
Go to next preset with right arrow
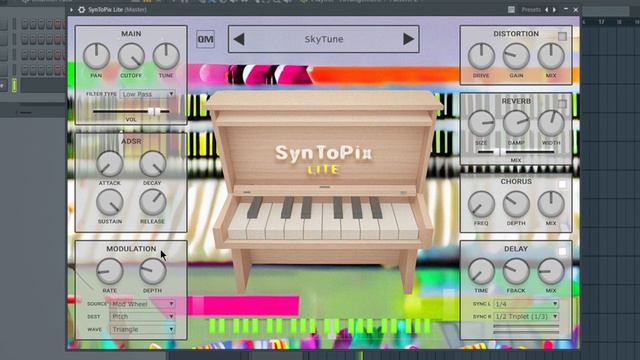408,39
